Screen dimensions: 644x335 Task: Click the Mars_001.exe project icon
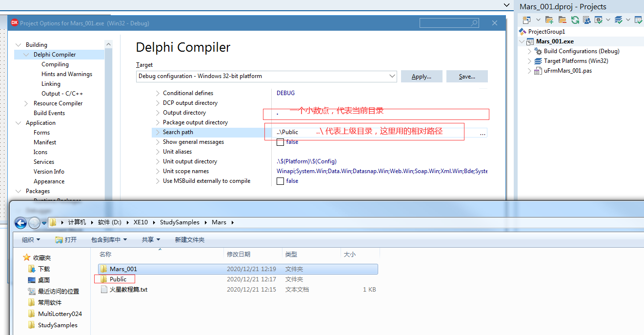pos(530,41)
